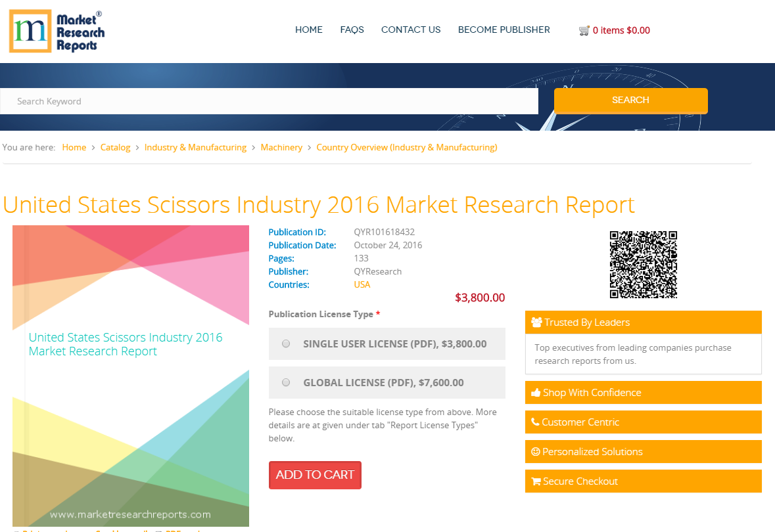The width and height of the screenshot is (775, 532).
Task: Expand the Shop With Confidence section
Action: pyautogui.click(x=643, y=392)
